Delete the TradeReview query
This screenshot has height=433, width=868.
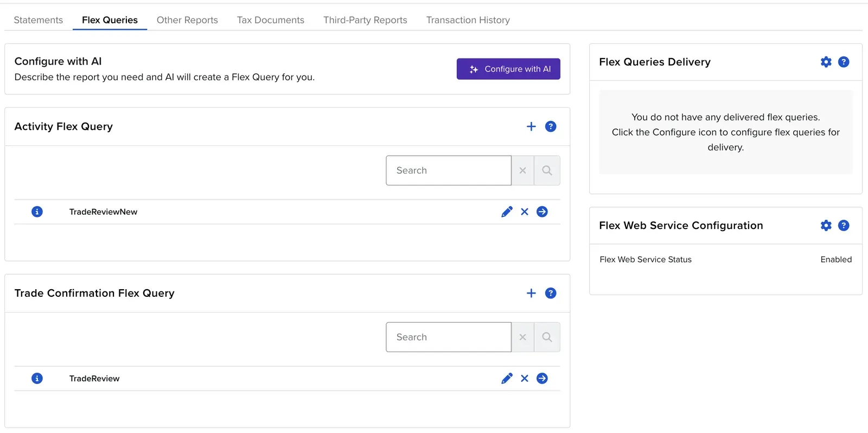click(x=525, y=378)
